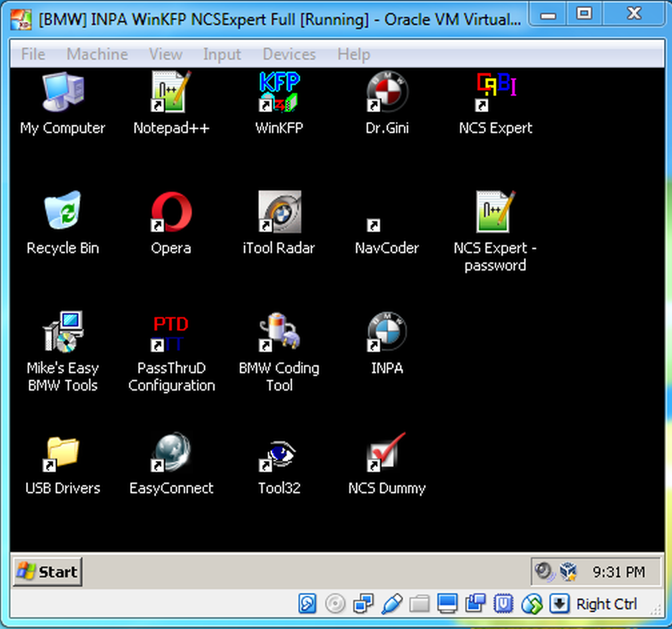
Task: Open the WinKFP desktop shortcut
Action: pos(279,94)
